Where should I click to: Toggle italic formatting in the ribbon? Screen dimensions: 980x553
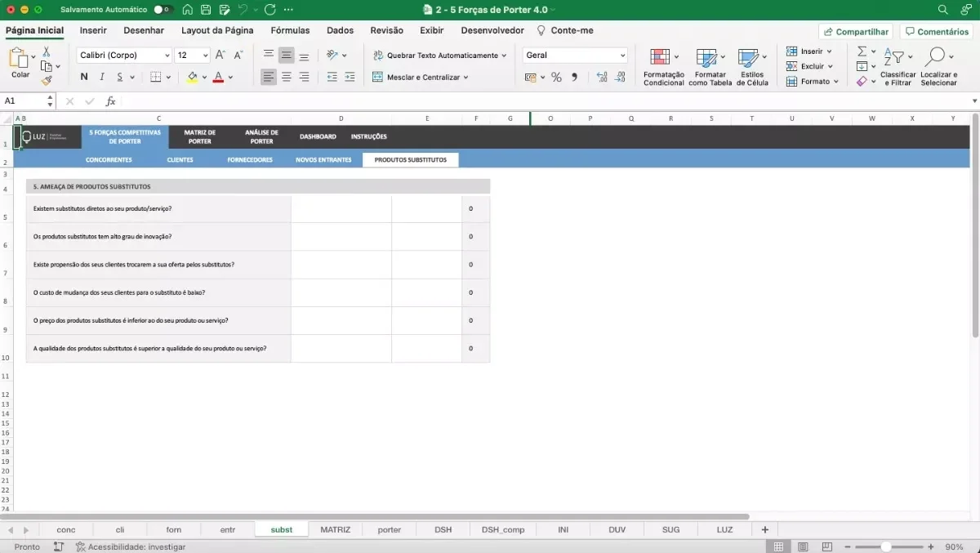(x=102, y=77)
